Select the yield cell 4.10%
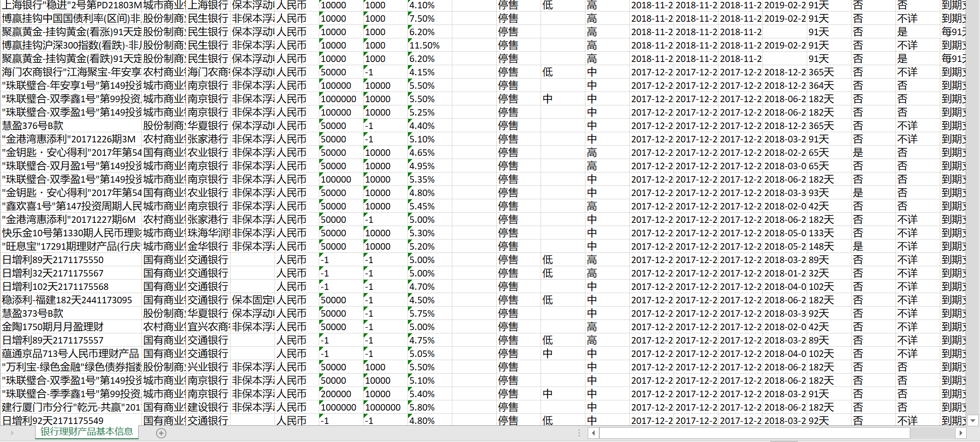This screenshot has height=442, width=980. pyautogui.click(x=429, y=5)
